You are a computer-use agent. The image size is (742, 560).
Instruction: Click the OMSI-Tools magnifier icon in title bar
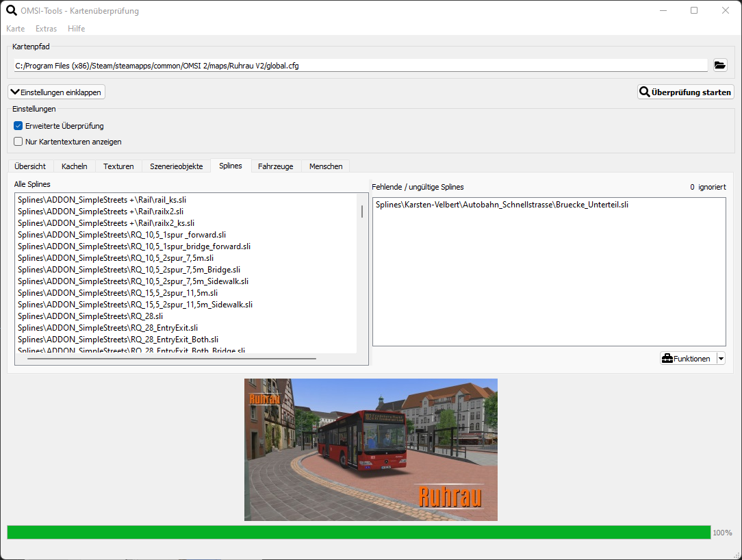tap(11, 10)
